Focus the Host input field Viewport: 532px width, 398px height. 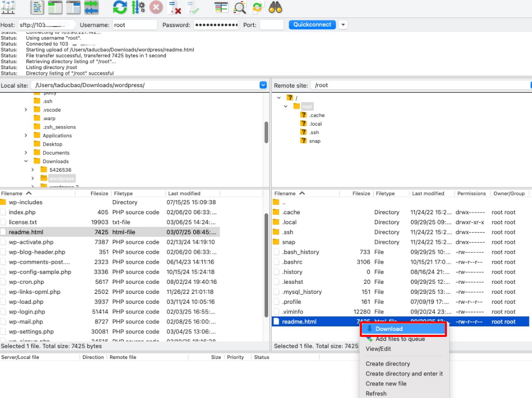click(x=46, y=25)
